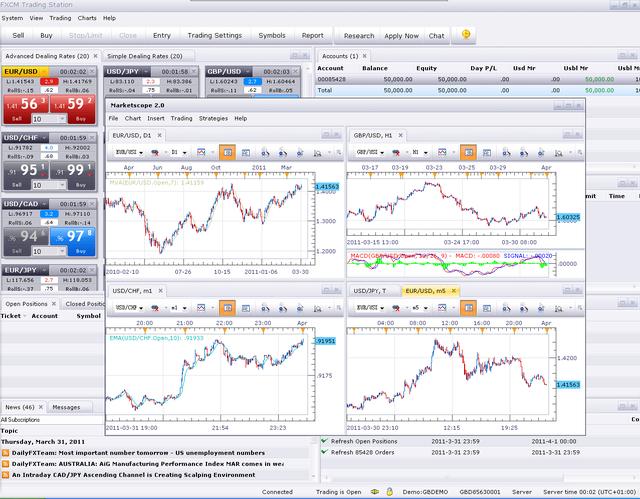Image resolution: width=640 pixels, height=499 pixels.
Task: Open the System menu
Action: click(12, 18)
